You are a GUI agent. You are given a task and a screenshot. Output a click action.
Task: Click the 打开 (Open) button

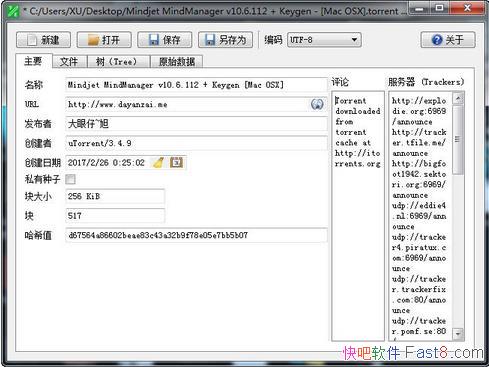tap(104, 40)
